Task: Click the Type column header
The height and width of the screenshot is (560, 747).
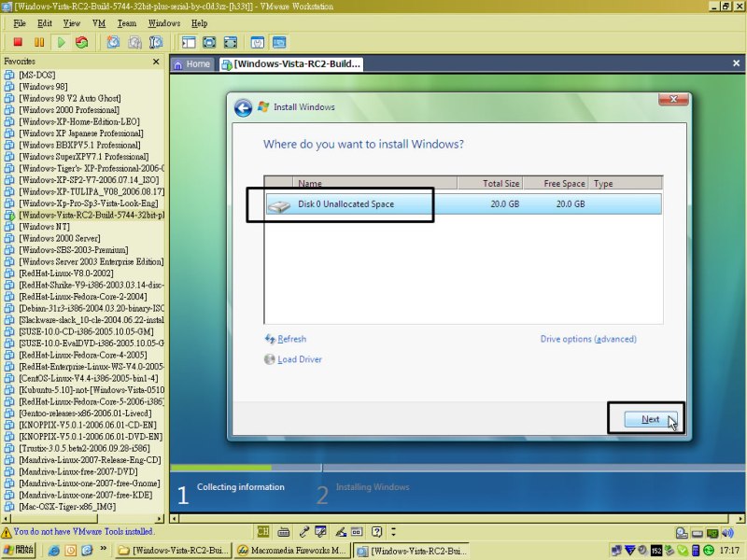Action: pyautogui.click(x=625, y=183)
